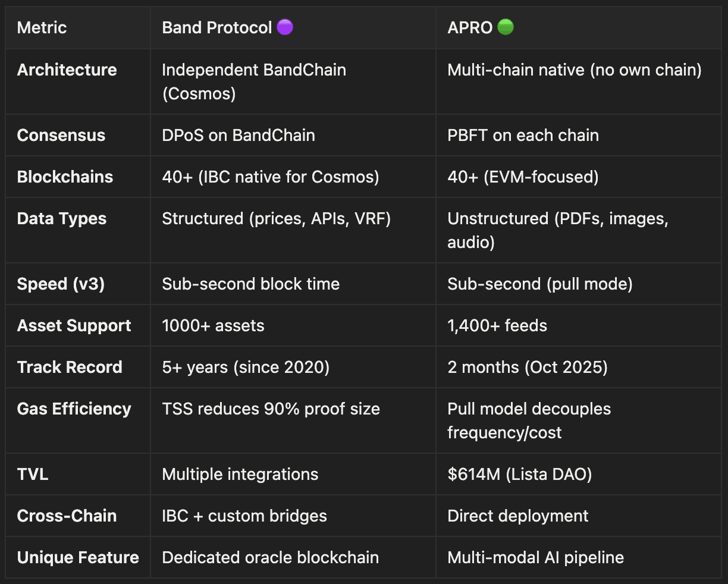Image resolution: width=728 pixels, height=584 pixels.
Task: Click the green circle beside APRO
Action: pos(505,27)
